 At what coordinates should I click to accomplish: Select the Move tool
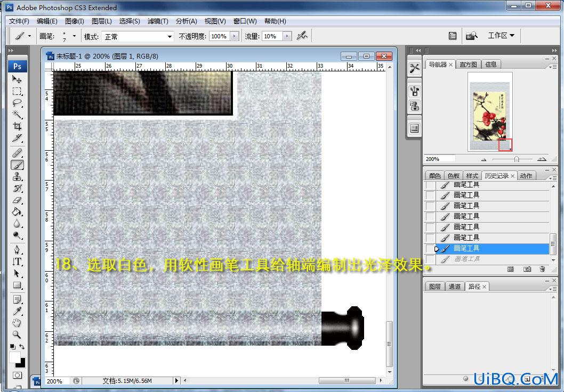click(x=17, y=79)
